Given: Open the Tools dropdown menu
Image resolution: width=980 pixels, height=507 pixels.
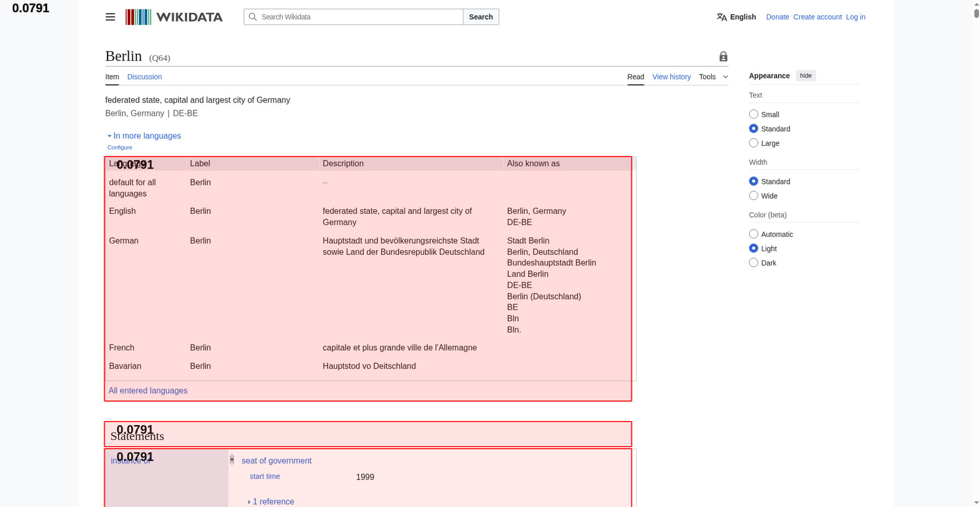Looking at the screenshot, I should (713, 77).
